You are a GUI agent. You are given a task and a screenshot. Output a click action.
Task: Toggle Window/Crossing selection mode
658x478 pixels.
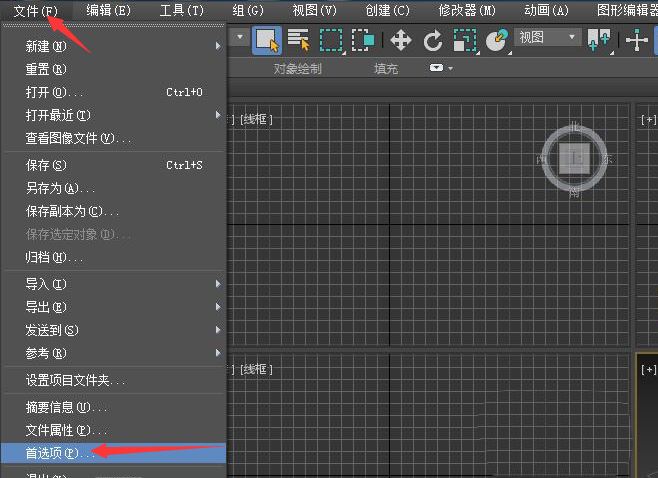click(x=363, y=39)
